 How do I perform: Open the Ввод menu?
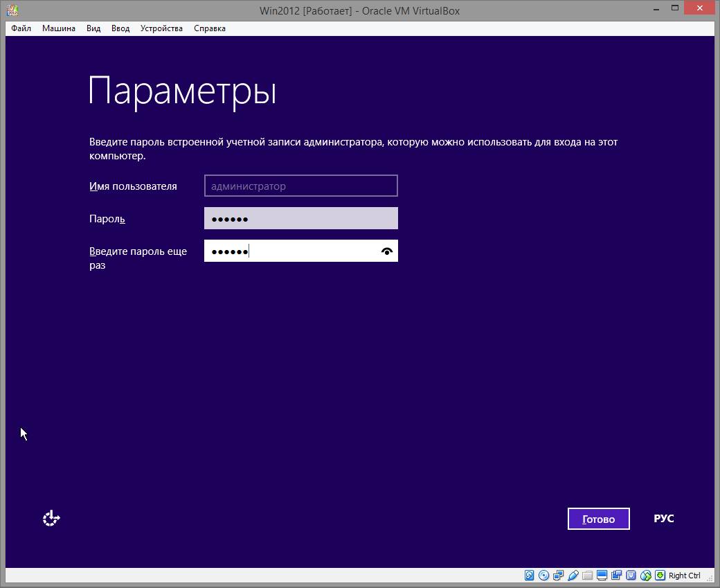click(x=120, y=28)
